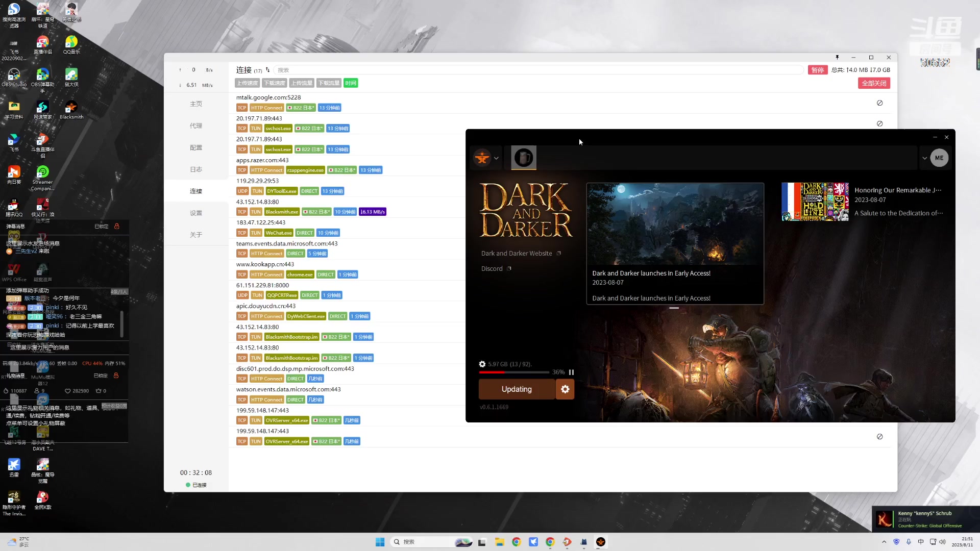Select the Dark and Darker game icon tab

[x=523, y=158]
